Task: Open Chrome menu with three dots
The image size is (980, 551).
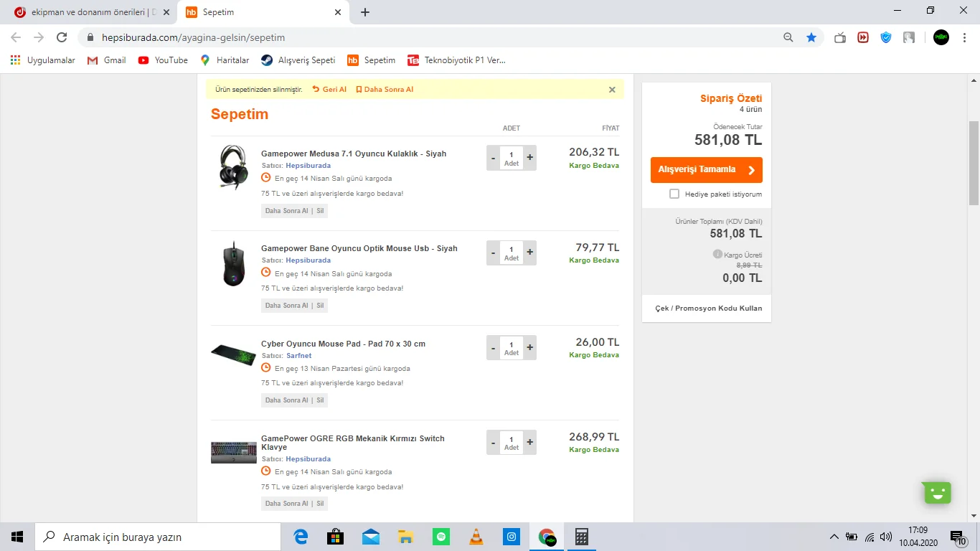Action: click(964, 37)
